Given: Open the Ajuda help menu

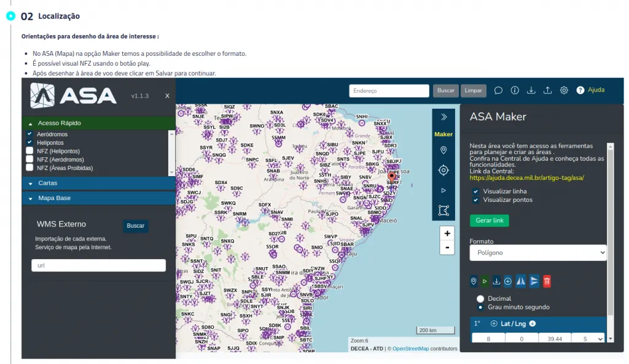Looking at the screenshot, I should 590,90.
